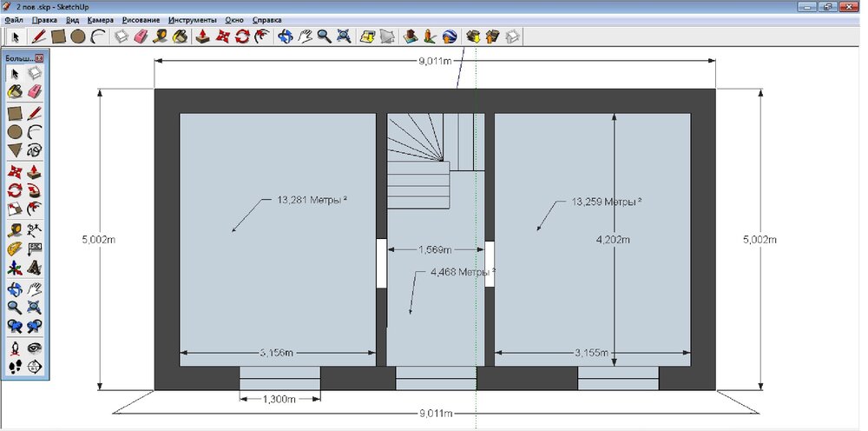
Task: Open the Инструменты menu
Action: point(193,18)
